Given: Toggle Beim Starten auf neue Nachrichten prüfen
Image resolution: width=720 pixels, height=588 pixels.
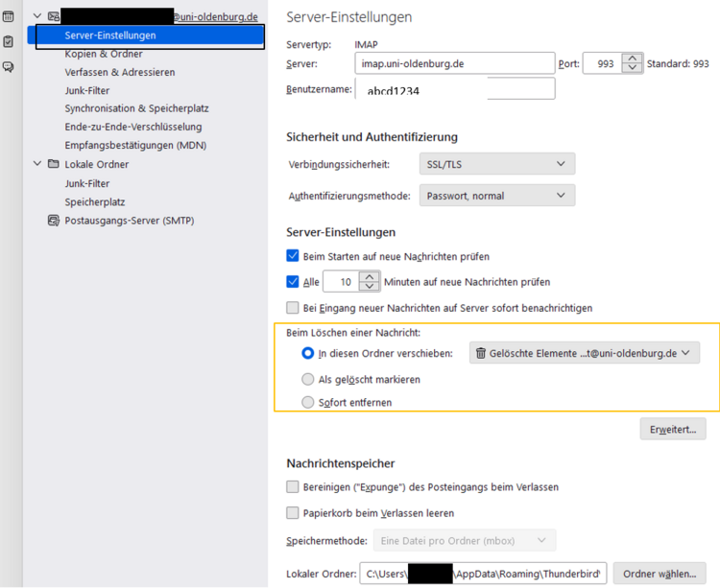Looking at the screenshot, I should (293, 256).
